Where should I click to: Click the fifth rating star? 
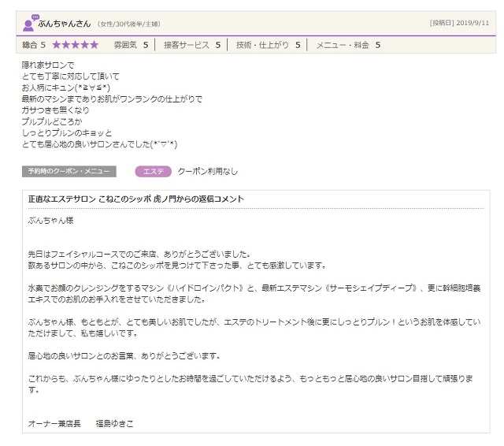(94, 46)
